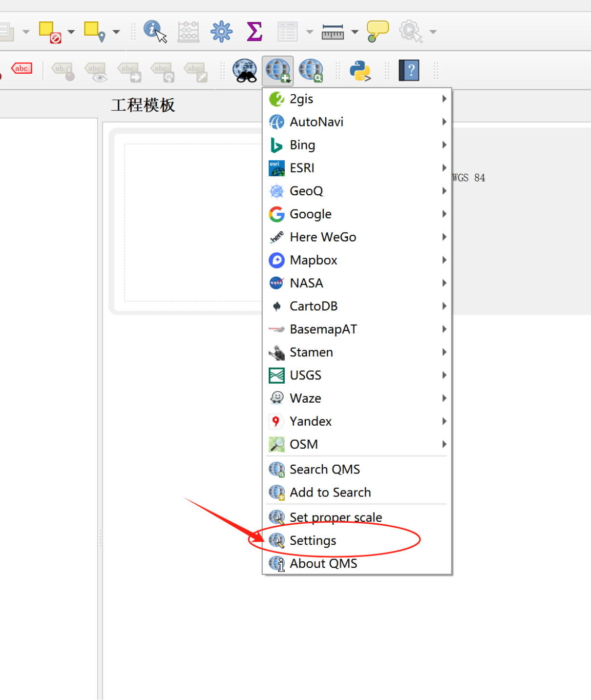This screenshot has height=700, width=591.
Task: Open Settings in the QuickMapServices menu
Action: (357, 540)
